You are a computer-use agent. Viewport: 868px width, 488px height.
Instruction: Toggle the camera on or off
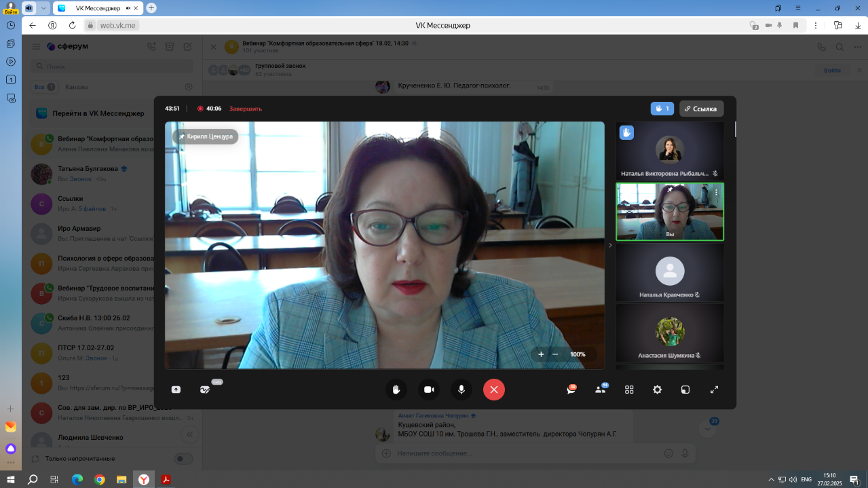click(429, 390)
